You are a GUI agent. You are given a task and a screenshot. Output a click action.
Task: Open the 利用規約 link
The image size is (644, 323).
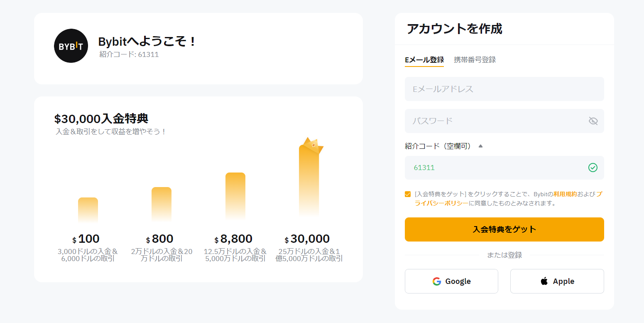point(565,194)
